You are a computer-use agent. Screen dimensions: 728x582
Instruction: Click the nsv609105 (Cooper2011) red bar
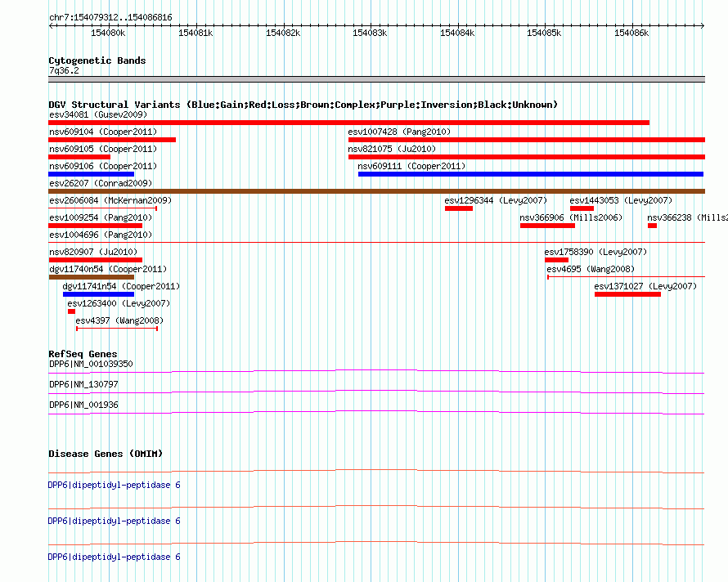pos(79,157)
